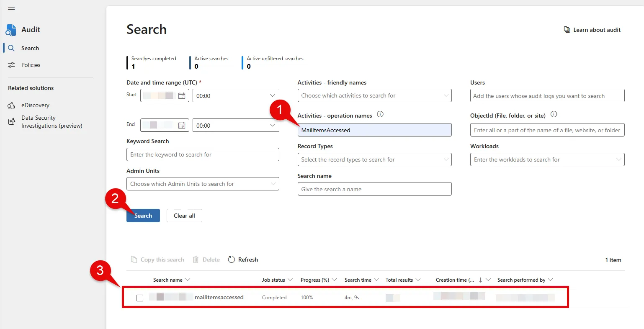This screenshot has width=644, height=329.
Task: Open the navigation hamburger menu
Action: coord(11,8)
